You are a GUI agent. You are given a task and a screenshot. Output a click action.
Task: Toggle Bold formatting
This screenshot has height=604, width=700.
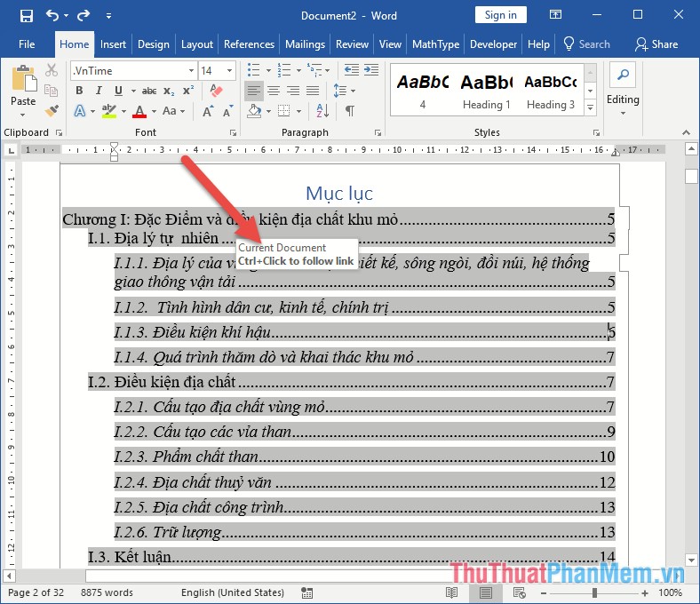point(79,91)
